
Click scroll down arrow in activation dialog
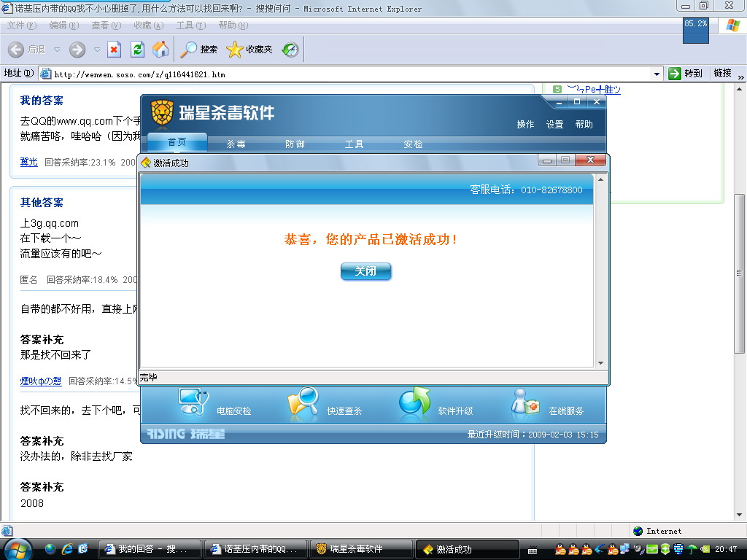point(601,363)
